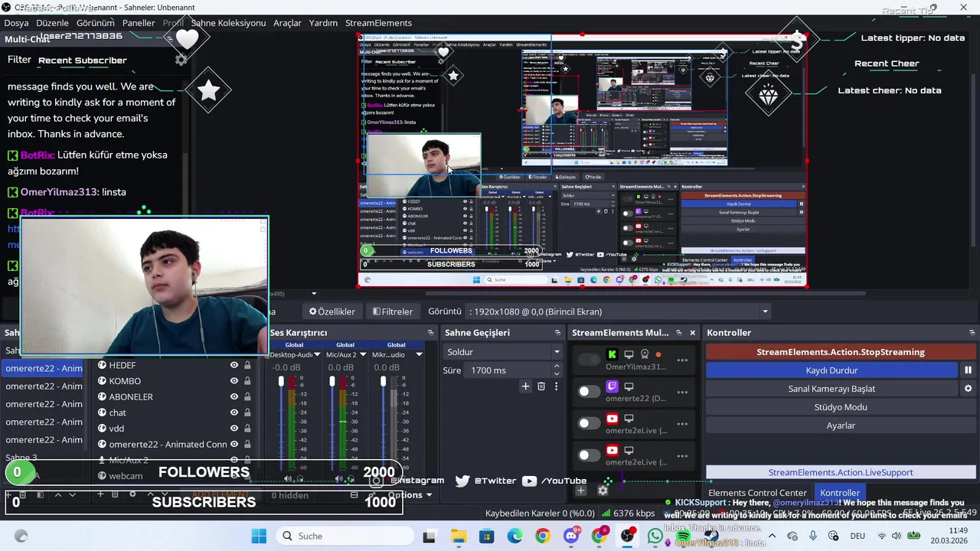The image size is (980, 551).
Task: Toggle visibility of omererte22 Animated Conn source
Action: 234,444
